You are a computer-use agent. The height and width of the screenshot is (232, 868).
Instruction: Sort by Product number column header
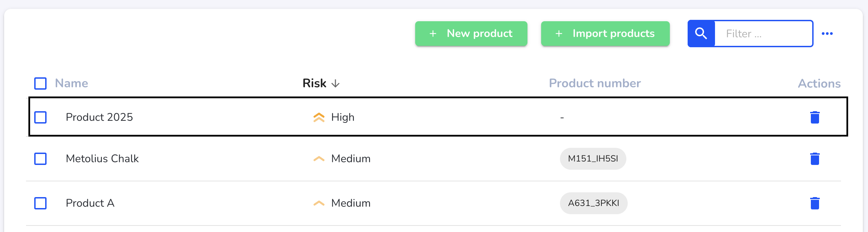[595, 83]
